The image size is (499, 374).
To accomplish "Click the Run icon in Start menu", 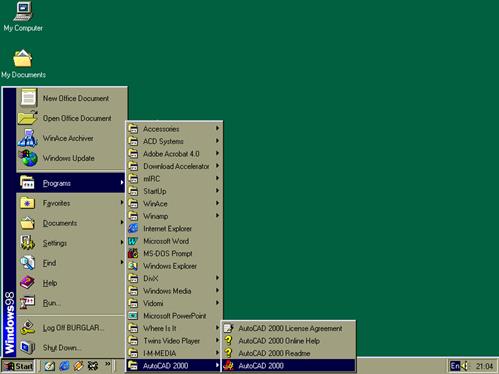I will coord(27,303).
